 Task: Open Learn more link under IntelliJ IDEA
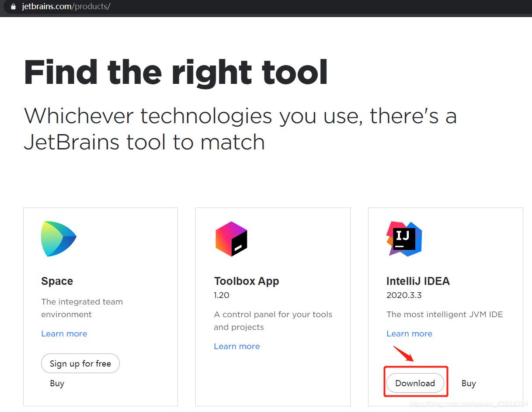pos(409,334)
